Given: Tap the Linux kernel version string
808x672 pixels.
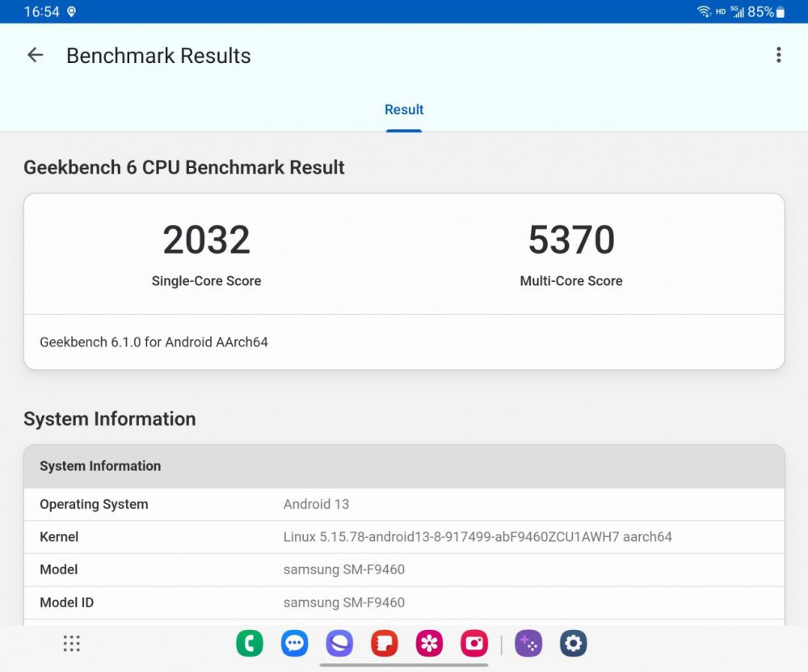Looking at the screenshot, I should 478,536.
